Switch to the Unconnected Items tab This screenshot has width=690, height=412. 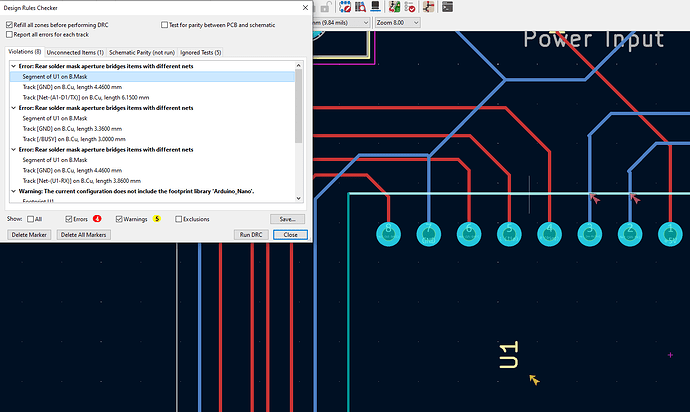tap(75, 51)
